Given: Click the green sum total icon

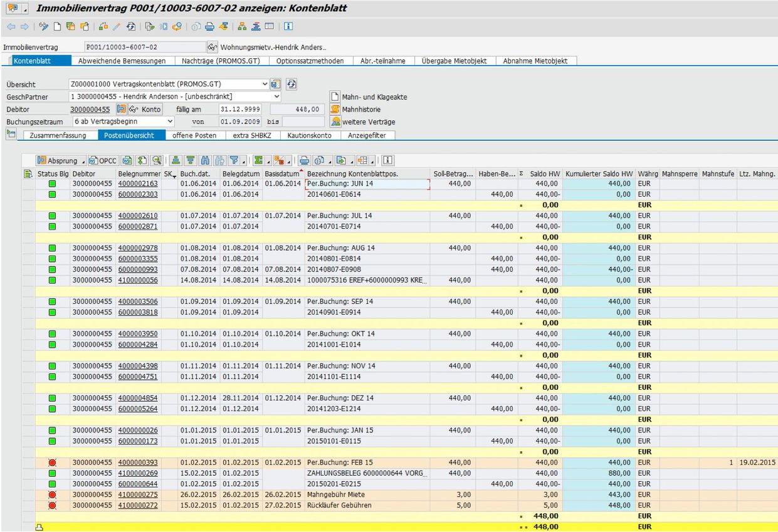Looking at the screenshot, I should click(x=258, y=160).
